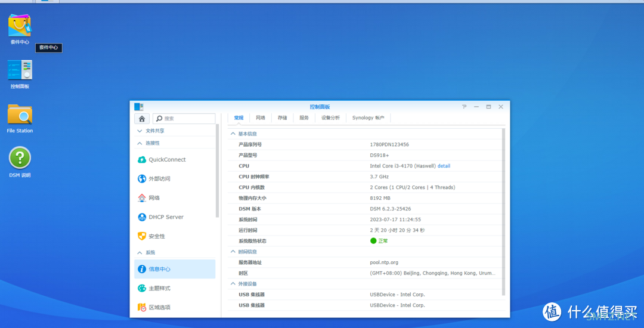The height and width of the screenshot is (328, 644).
Task: Switch to the 常规 tab
Action: click(239, 118)
